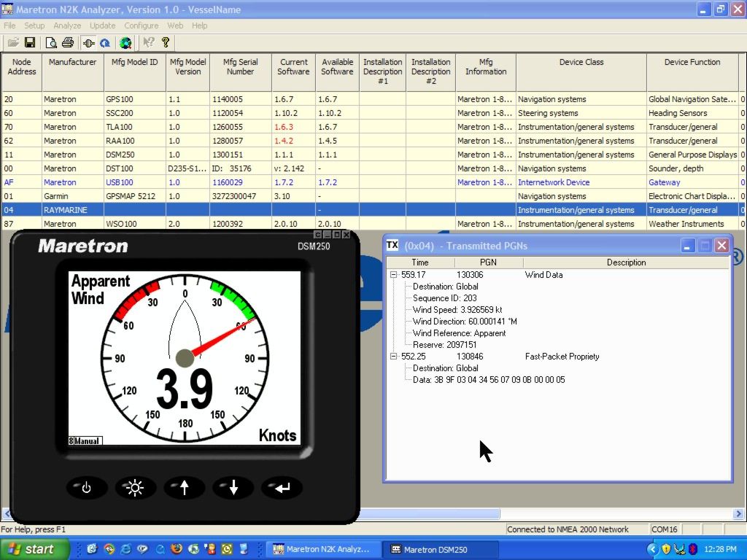Select the RAA100 device row
The width and height of the screenshot is (747, 560).
[373, 141]
